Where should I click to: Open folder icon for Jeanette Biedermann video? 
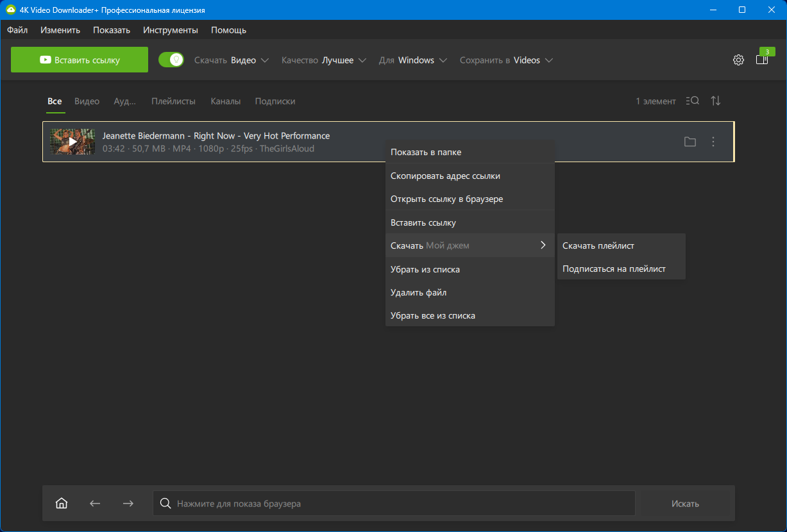click(690, 142)
